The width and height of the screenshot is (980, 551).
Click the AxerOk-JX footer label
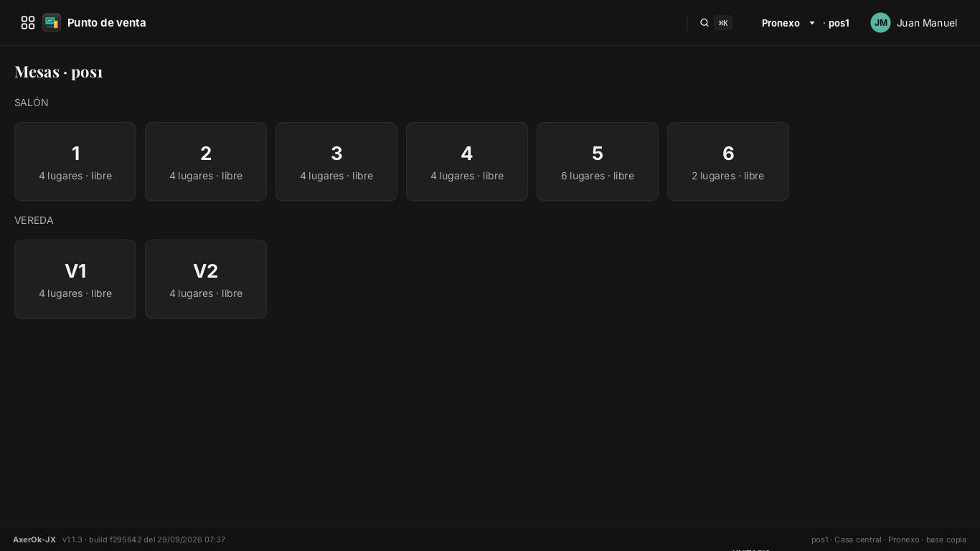pos(34,540)
